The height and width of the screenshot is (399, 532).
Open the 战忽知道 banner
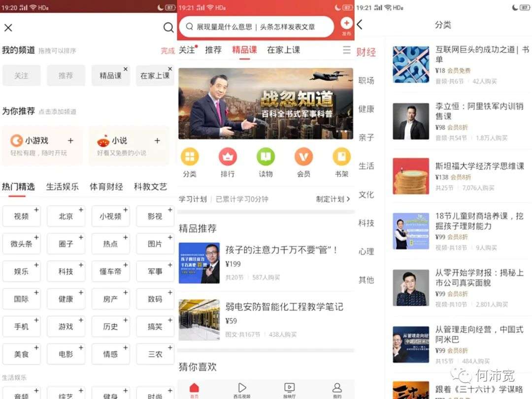[x=266, y=103]
